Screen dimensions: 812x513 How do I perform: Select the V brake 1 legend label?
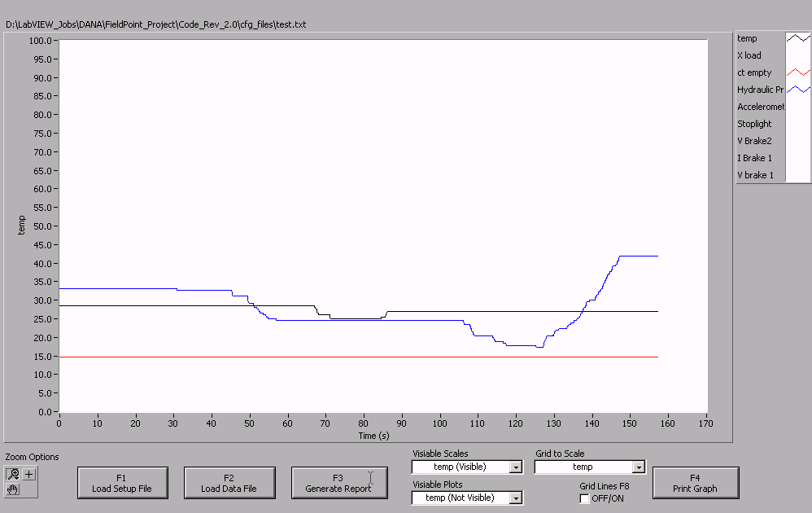[756, 175]
